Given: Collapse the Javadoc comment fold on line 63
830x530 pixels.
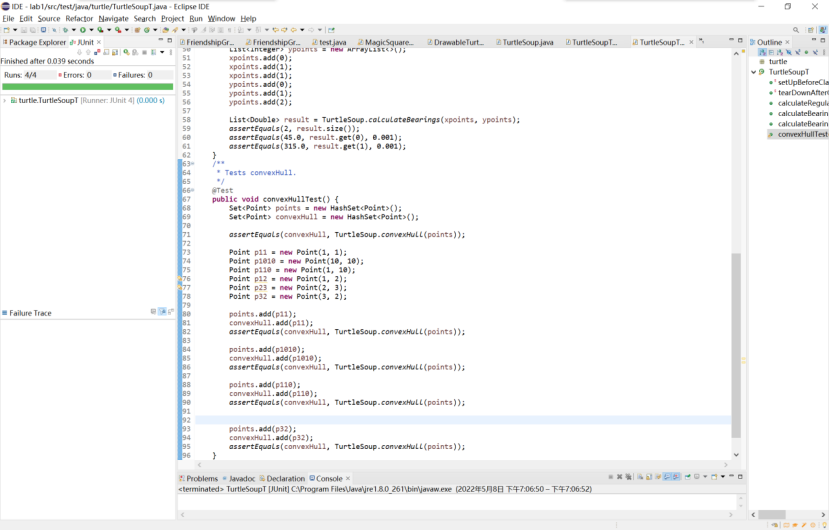Looking at the screenshot, I should (193, 164).
